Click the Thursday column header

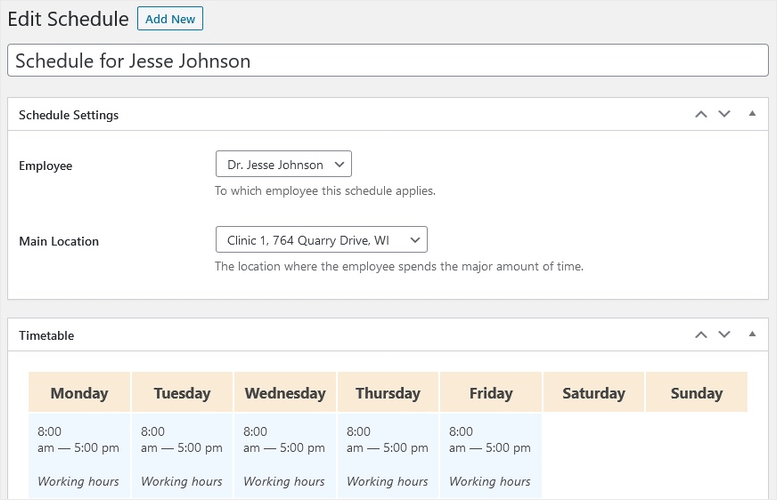point(388,392)
